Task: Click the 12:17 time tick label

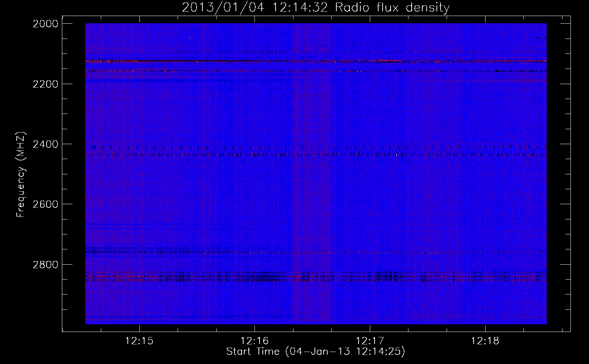Action: (x=370, y=341)
